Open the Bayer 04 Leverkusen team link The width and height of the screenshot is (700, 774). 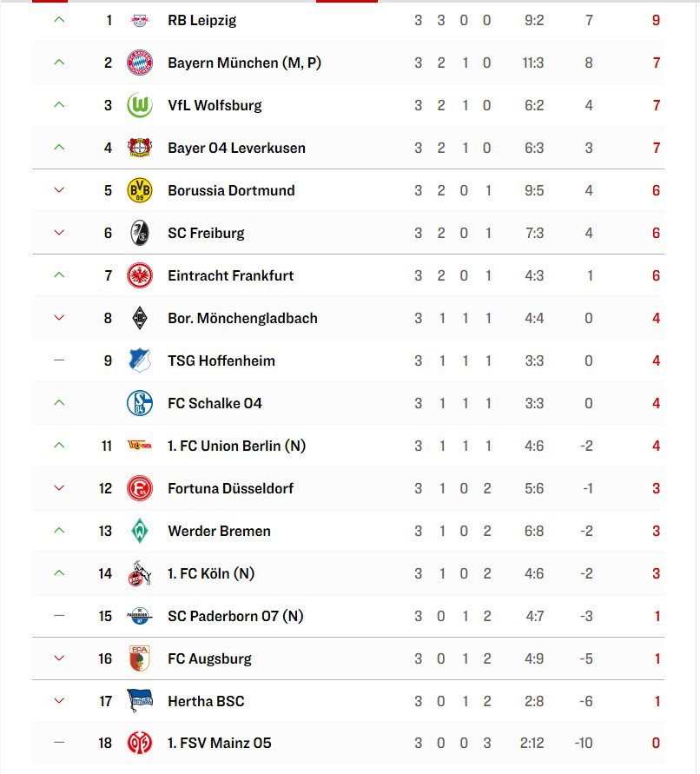coord(236,148)
